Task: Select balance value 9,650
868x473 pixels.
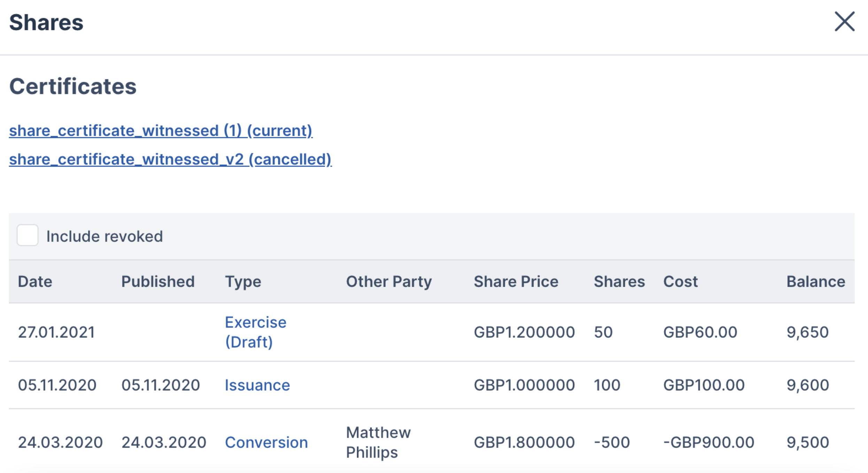Action: click(807, 332)
